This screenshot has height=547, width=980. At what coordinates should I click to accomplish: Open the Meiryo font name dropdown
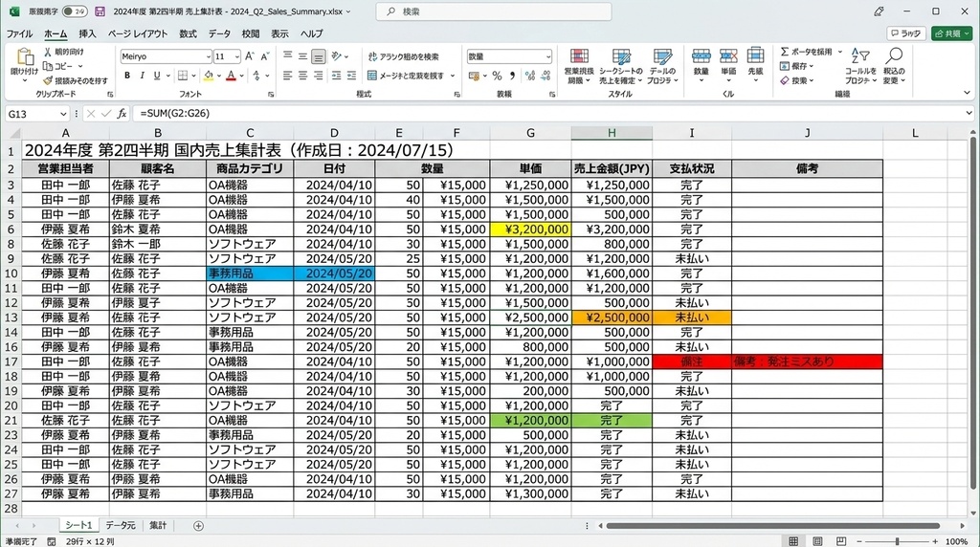coord(208,56)
